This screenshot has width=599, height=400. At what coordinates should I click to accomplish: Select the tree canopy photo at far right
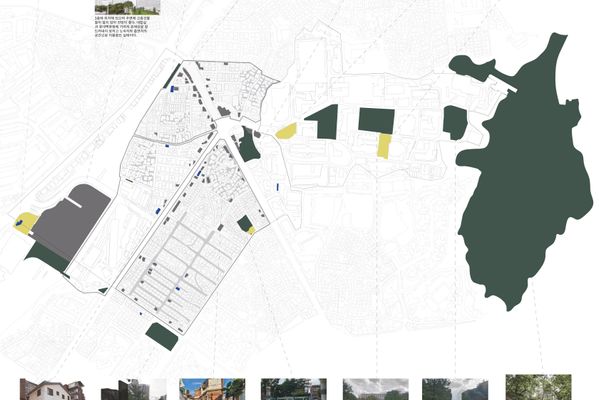(x=538, y=387)
